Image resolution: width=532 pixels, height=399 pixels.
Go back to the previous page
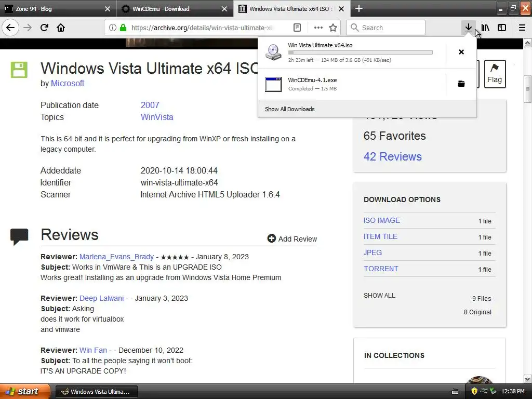pyautogui.click(x=10, y=28)
